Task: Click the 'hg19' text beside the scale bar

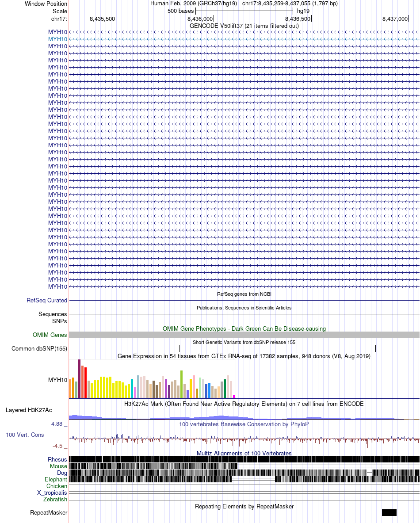Action: pyautogui.click(x=303, y=11)
